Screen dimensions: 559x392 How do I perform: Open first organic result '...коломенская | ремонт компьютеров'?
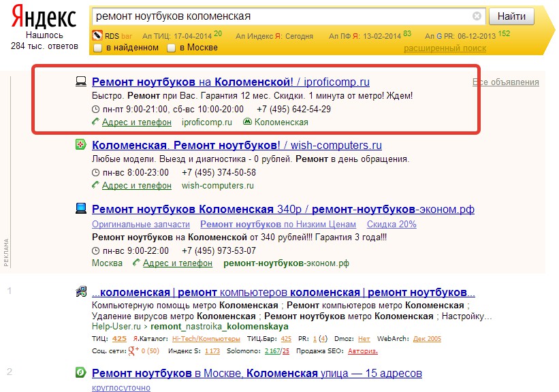283,292
